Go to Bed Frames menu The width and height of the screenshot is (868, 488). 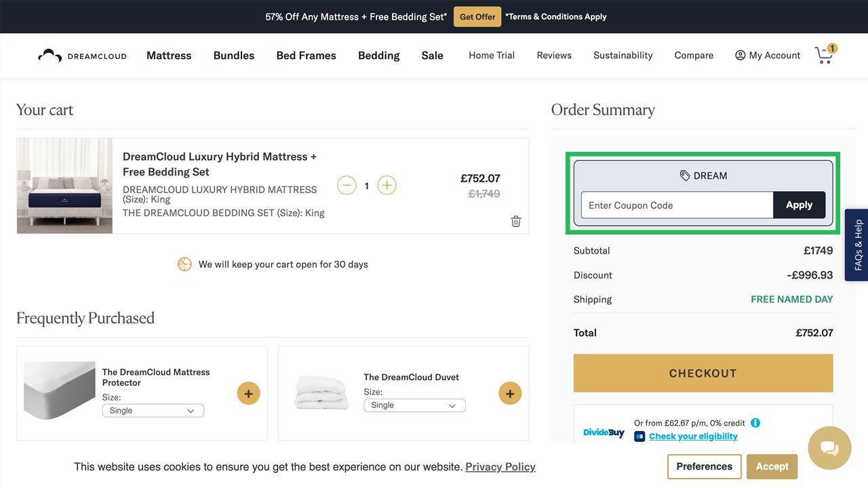pos(306,56)
